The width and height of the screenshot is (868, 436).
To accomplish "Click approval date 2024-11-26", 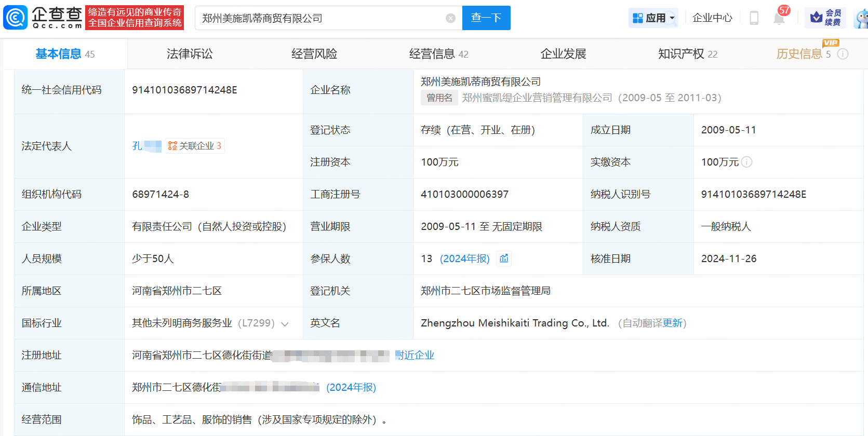I will click(x=729, y=258).
